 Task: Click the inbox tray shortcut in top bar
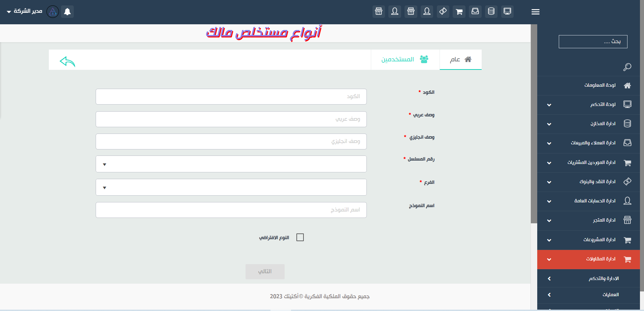click(475, 11)
